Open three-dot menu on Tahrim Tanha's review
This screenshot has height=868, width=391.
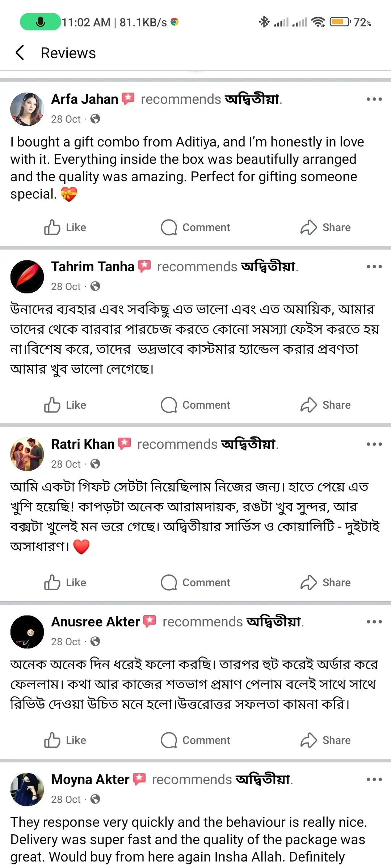coord(374,267)
